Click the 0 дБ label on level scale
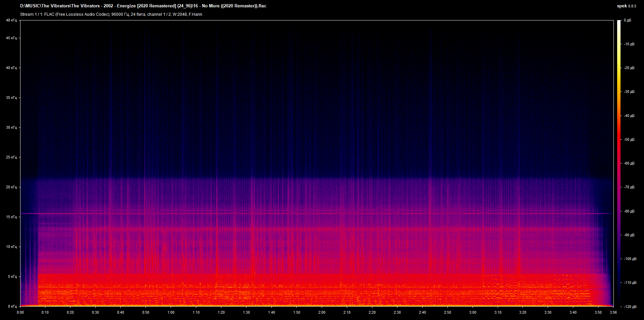Image resolution: width=644 pixels, height=320 pixels. point(627,20)
